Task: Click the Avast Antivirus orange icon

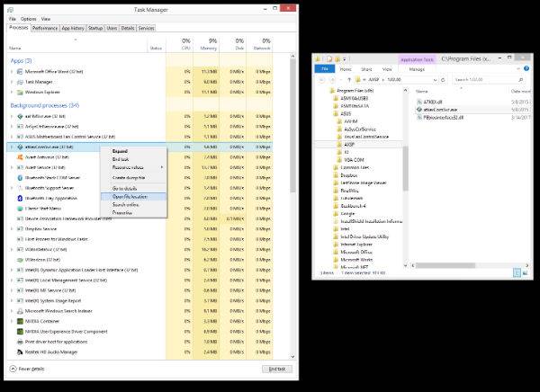Action: [20, 157]
